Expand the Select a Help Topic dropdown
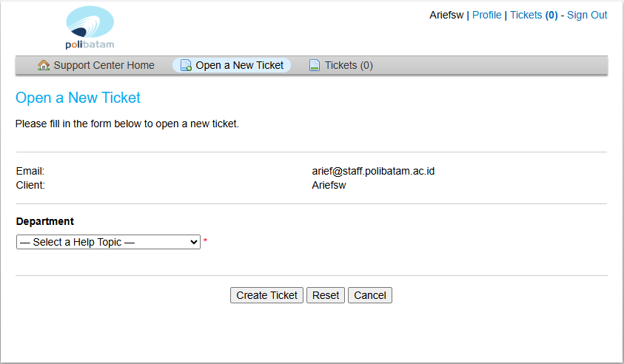Image resolution: width=624 pixels, height=364 pixels. (x=108, y=242)
